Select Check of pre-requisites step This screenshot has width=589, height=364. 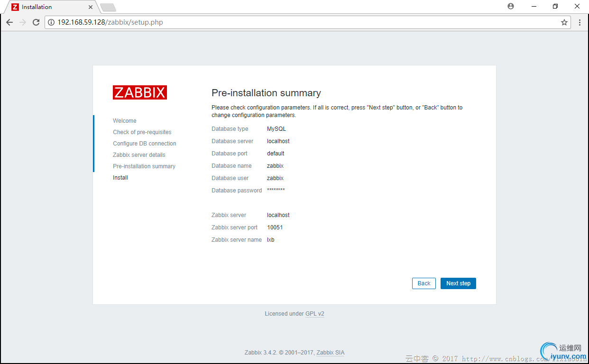coord(142,132)
